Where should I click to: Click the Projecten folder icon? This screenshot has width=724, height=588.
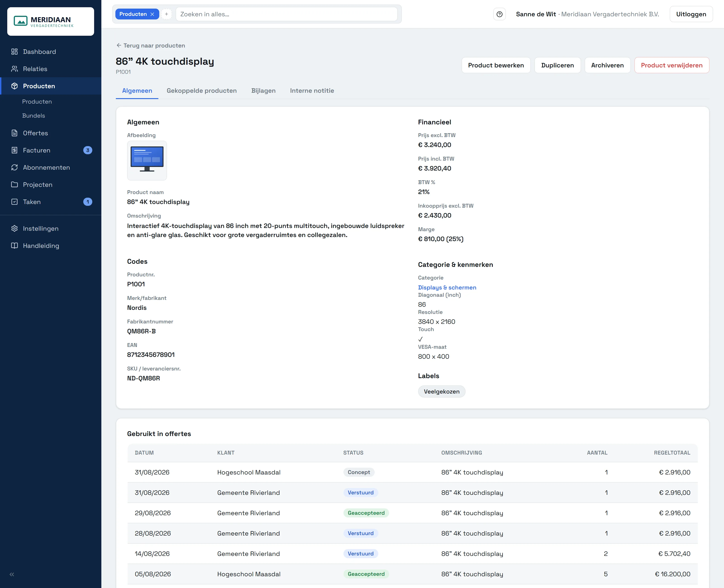point(14,185)
